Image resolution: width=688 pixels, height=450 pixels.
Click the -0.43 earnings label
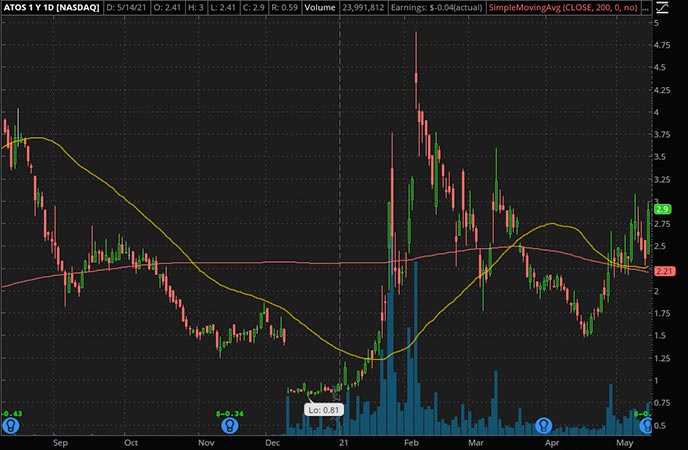click(11, 414)
